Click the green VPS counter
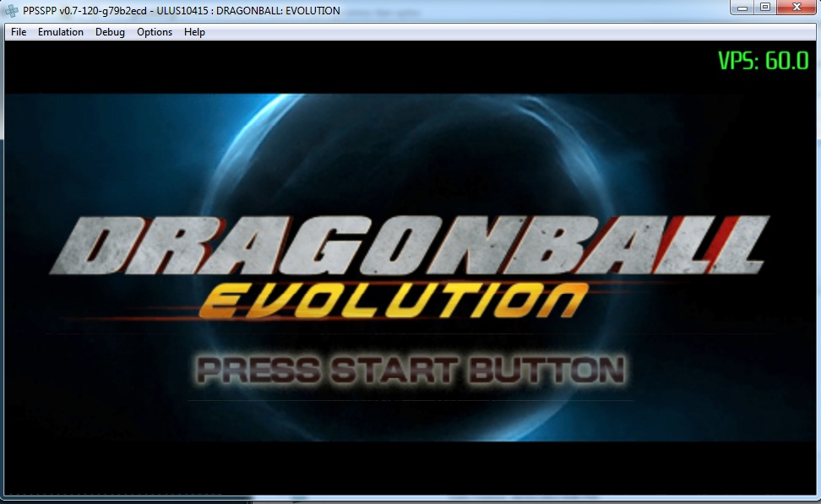 pos(763,62)
